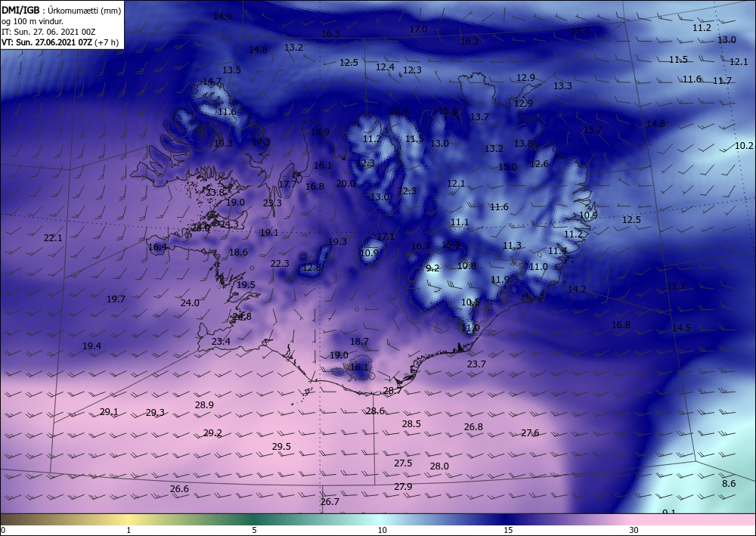Click the 12.4 value on the map
This screenshot has height=536, width=756.
coord(385,67)
